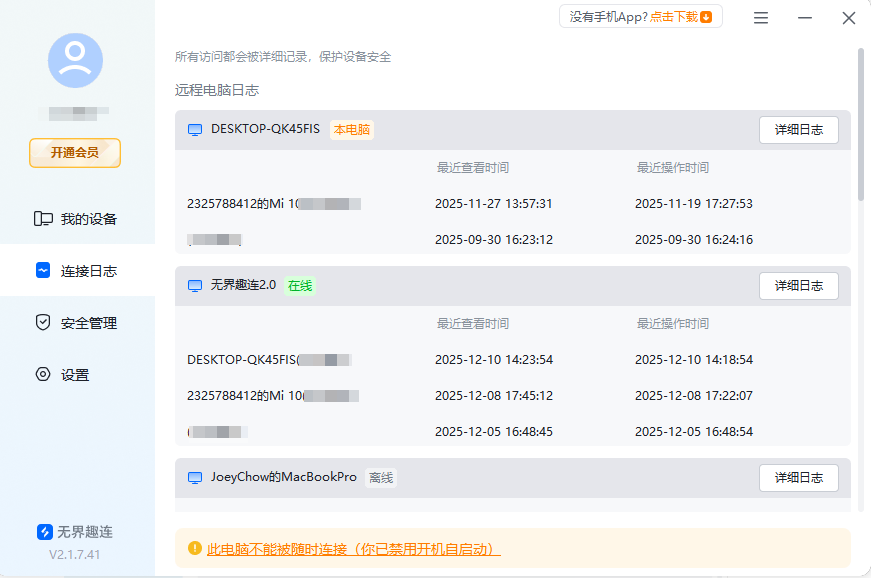Select the 连接日志 sidebar icon
This screenshot has width=871, height=578.
coord(40,270)
